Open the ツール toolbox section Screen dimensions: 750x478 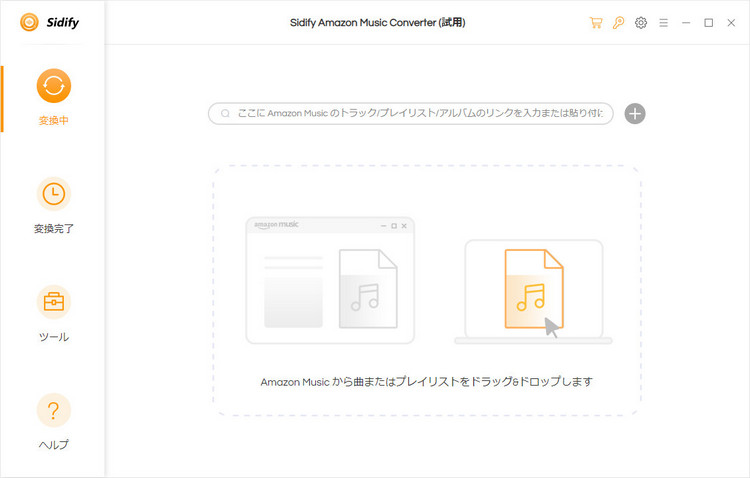pos(54,313)
